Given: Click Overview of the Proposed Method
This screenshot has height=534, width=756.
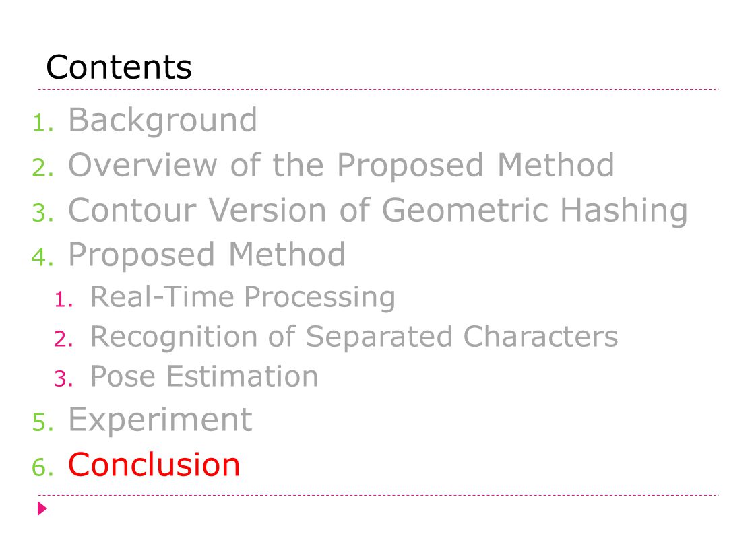Looking at the screenshot, I should 341,165.
